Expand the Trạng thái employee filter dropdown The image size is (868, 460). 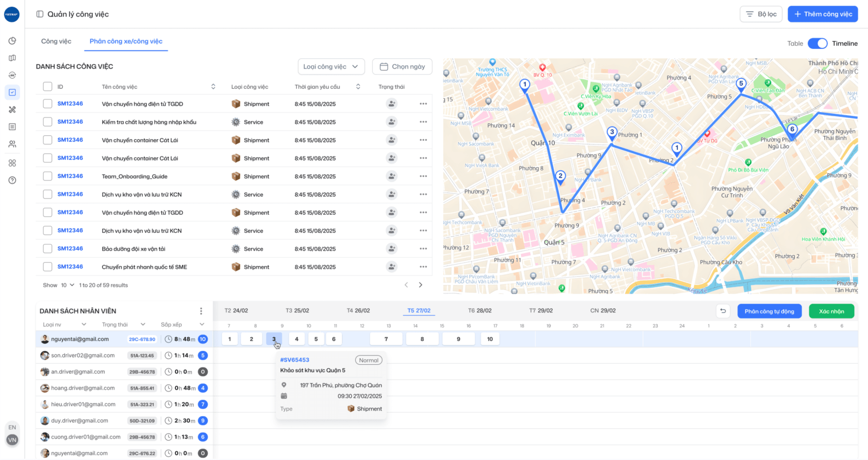pos(123,324)
